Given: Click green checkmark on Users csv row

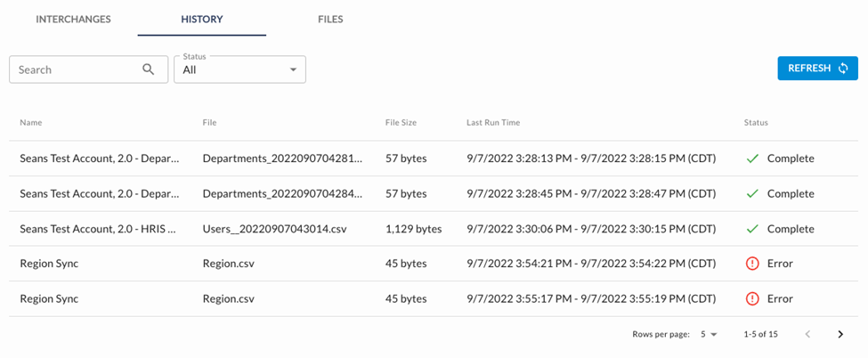Looking at the screenshot, I should [x=752, y=229].
